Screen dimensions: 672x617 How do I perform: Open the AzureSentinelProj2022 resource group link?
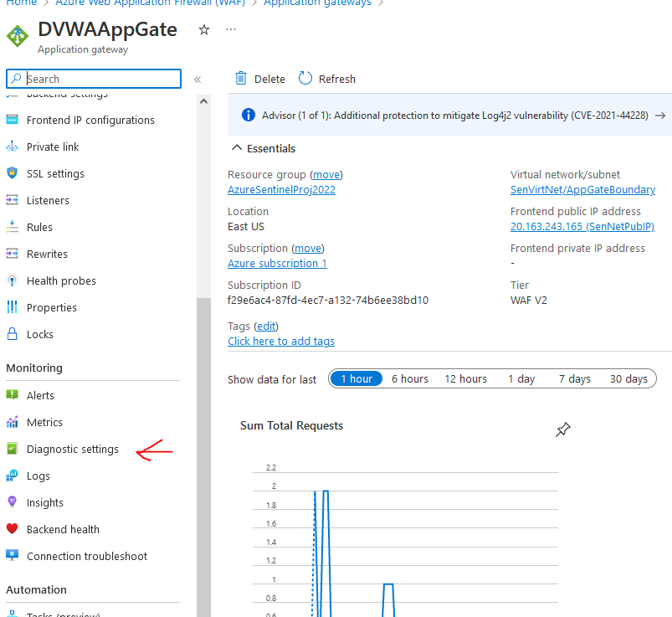(281, 189)
